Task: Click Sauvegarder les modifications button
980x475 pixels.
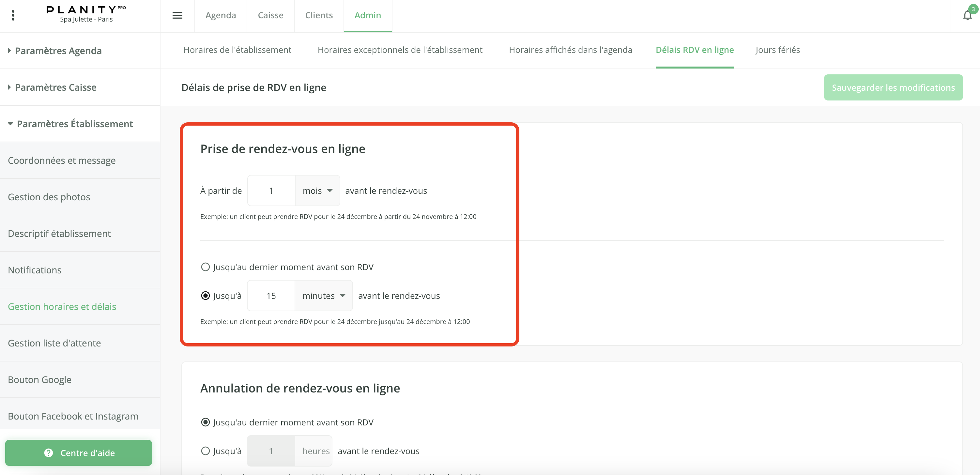Action: [x=893, y=87]
